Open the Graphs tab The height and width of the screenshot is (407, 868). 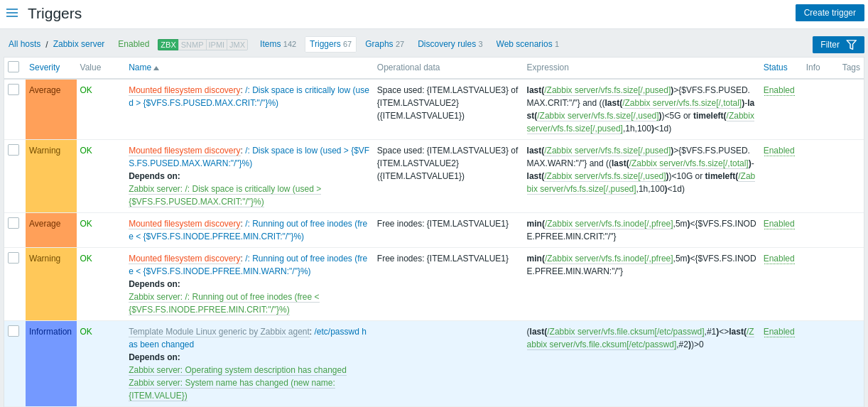click(384, 44)
